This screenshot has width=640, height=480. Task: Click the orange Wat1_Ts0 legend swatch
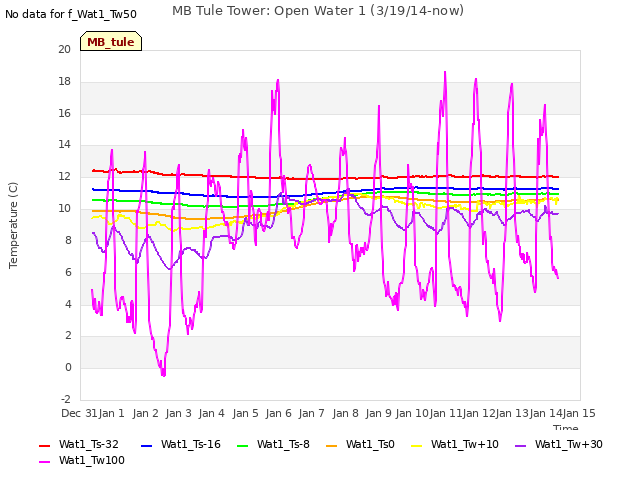[x=331, y=445]
